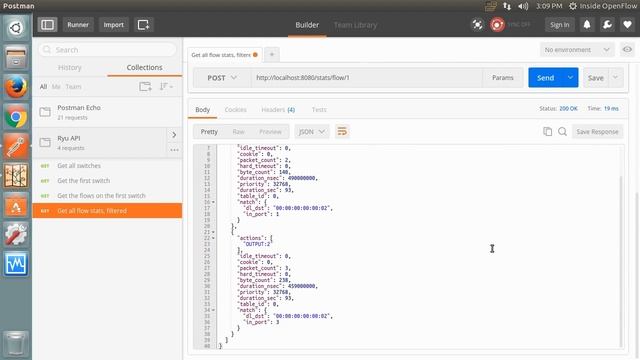
Task: Click Save Response button
Action: [597, 131]
